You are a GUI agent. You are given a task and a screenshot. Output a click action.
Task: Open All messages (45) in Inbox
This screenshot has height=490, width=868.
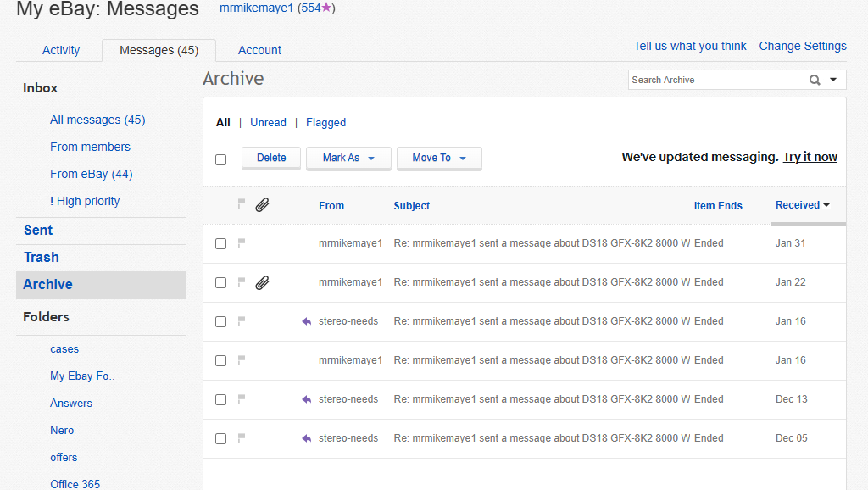coord(97,120)
